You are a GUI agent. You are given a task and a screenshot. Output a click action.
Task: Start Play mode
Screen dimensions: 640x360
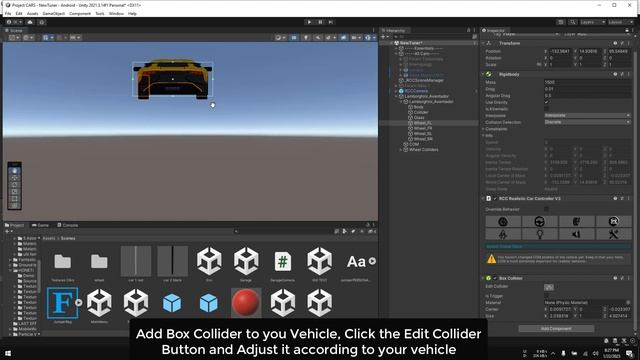(x=309, y=22)
